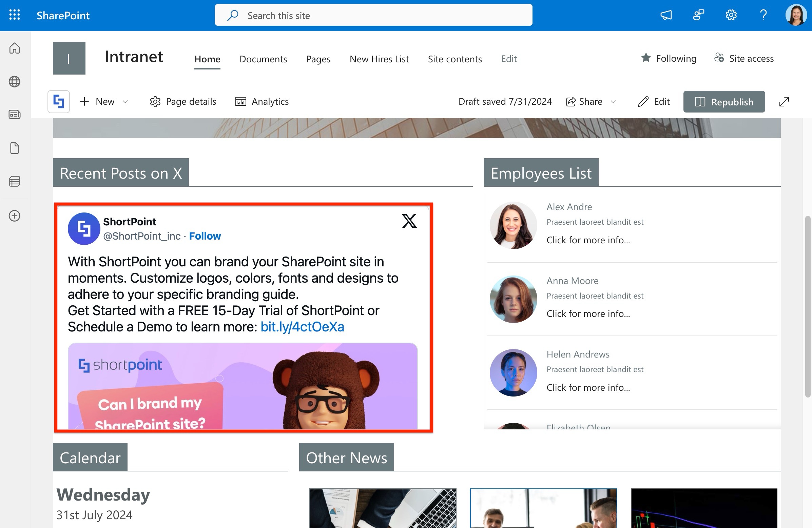Open the news icon in left sidebar
Screen dimensions: 812x528
click(x=14, y=115)
